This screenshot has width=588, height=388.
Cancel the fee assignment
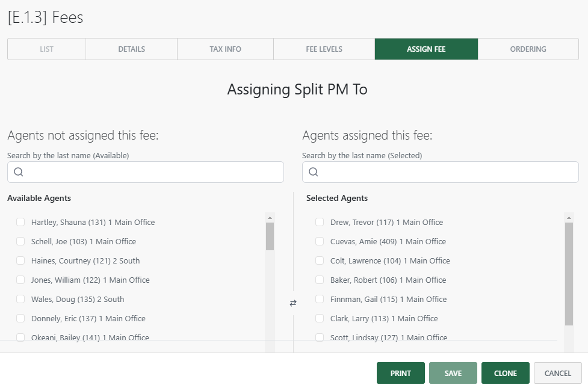tap(557, 373)
